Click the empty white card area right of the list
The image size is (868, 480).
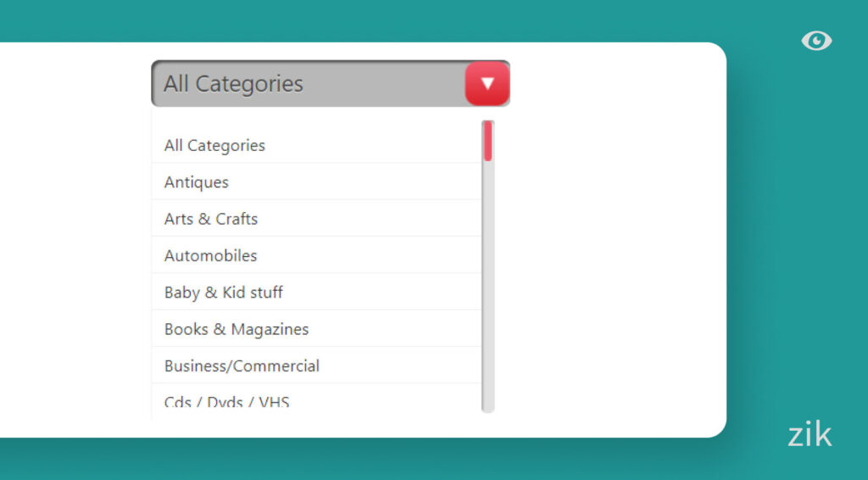(610, 254)
